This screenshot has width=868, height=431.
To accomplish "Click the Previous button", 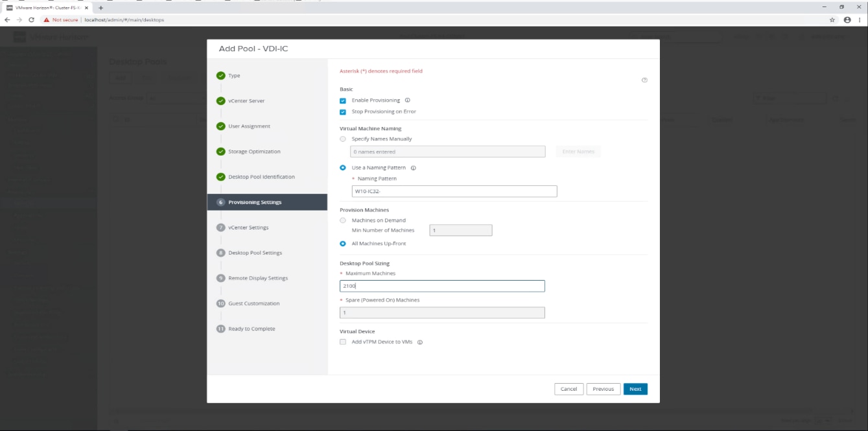I will (x=603, y=389).
